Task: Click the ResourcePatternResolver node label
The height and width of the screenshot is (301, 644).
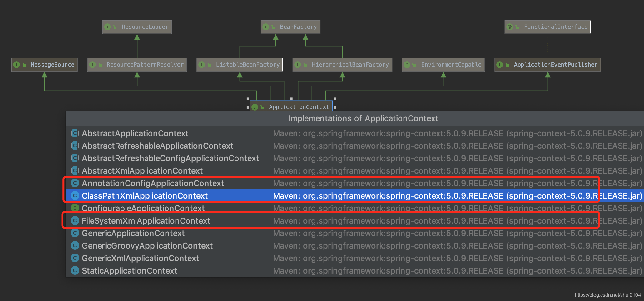Action: coord(145,65)
